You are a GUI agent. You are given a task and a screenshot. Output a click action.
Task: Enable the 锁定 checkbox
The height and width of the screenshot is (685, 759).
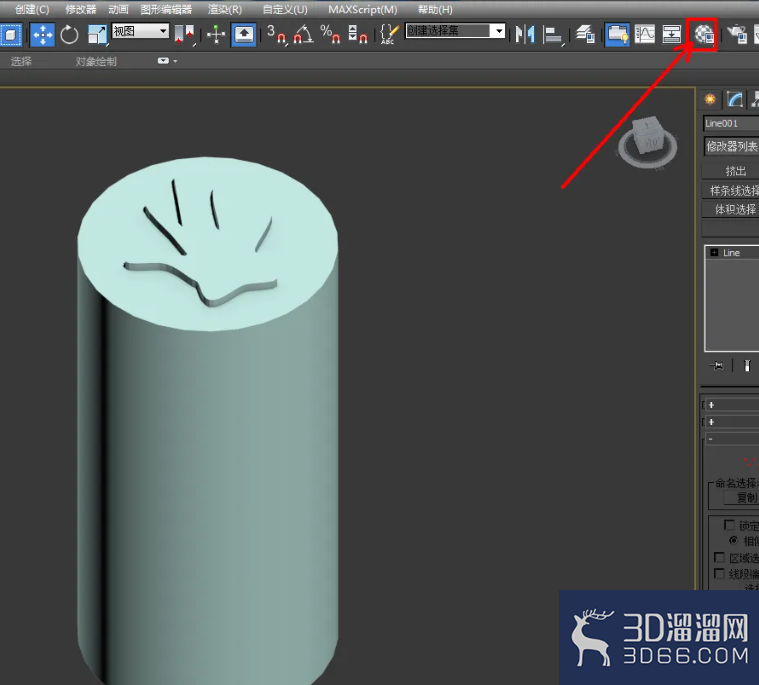point(729,525)
